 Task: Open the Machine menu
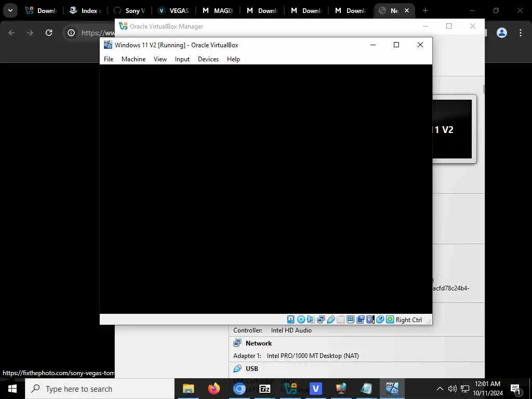[134, 59]
